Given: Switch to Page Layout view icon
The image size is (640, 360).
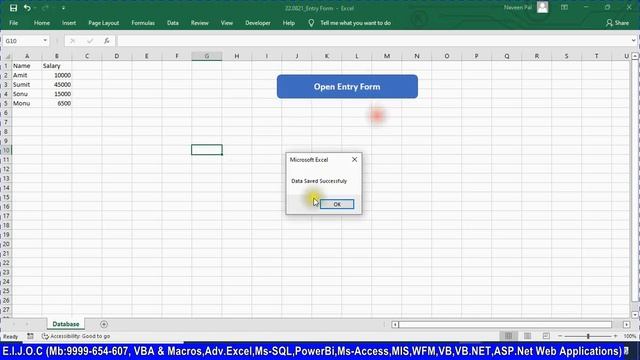Looking at the screenshot, I should 527,336.
